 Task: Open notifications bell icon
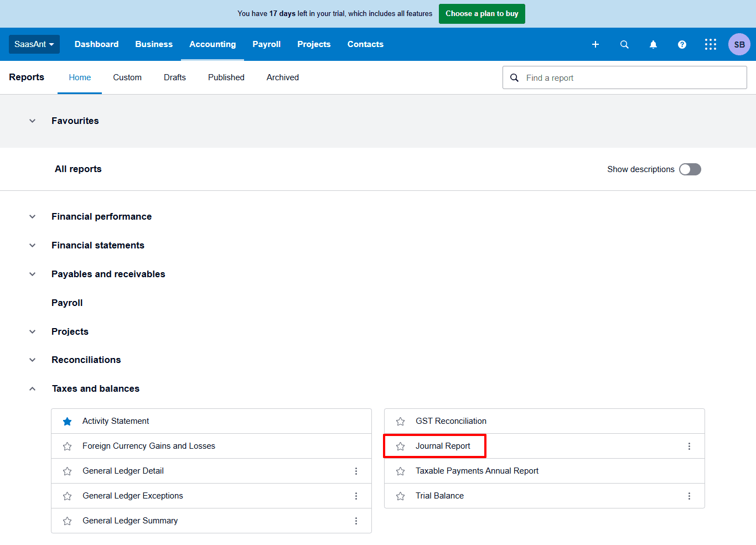tap(653, 44)
